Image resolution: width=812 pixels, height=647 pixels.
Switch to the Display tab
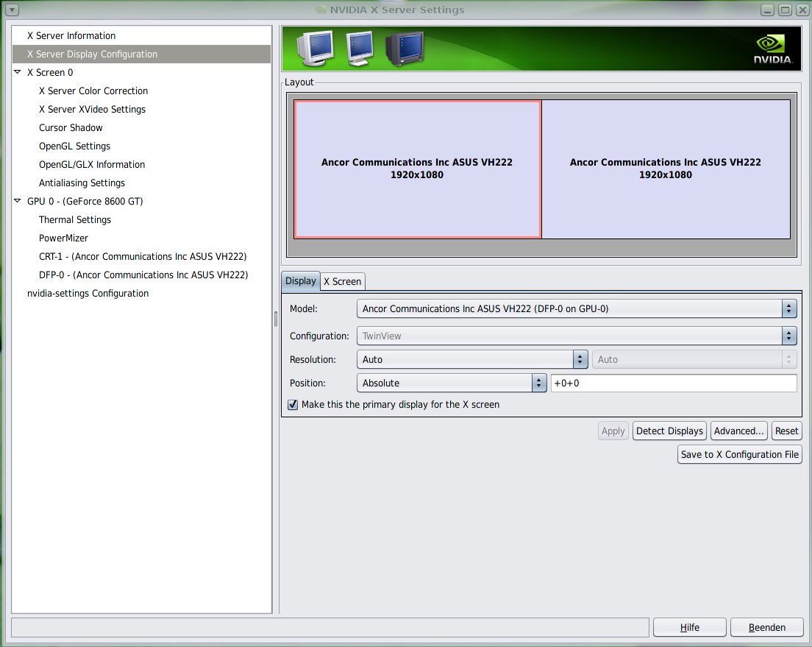[300, 281]
